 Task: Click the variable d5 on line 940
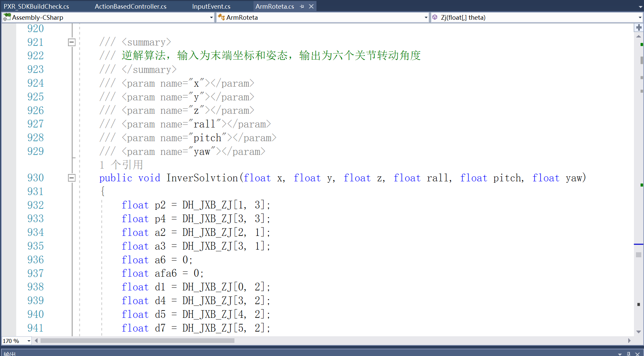pos(160,315)
